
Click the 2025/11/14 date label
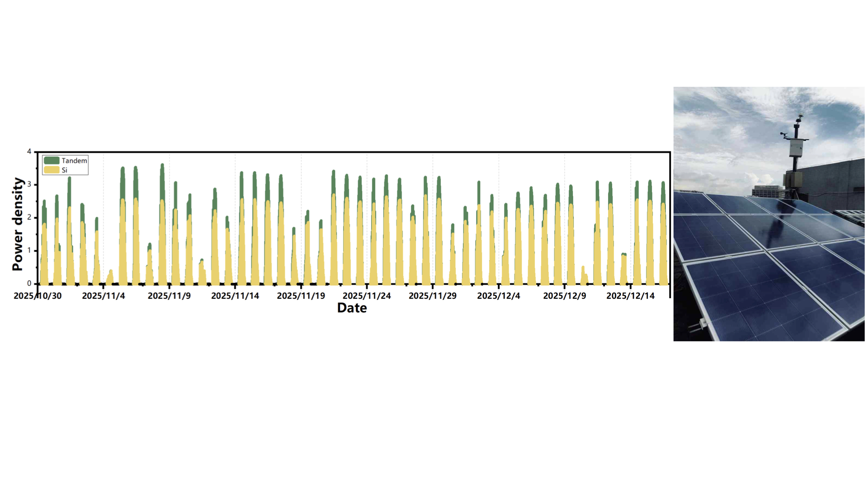(235, 296)
